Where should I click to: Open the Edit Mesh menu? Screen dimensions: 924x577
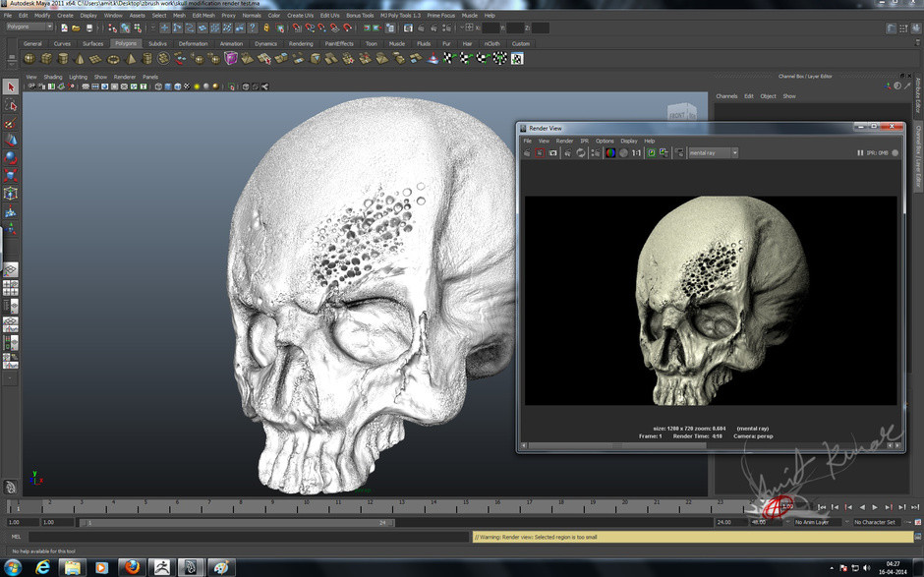203,16
